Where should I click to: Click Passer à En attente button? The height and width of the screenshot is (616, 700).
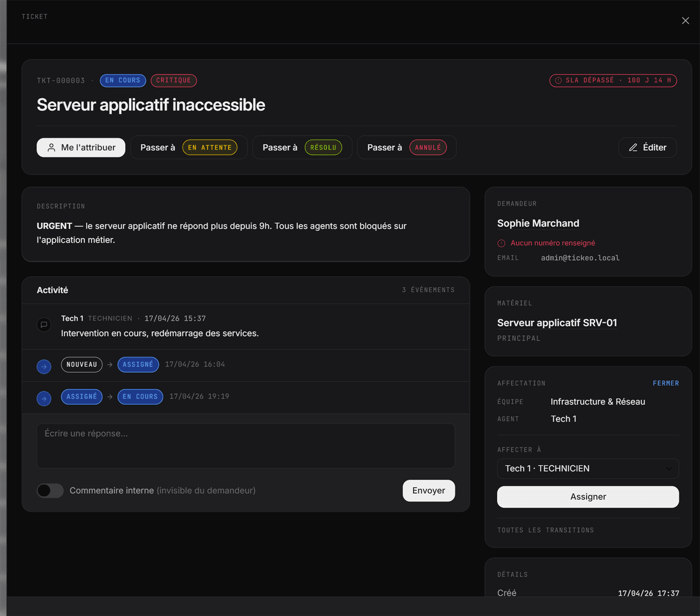click(188, 148)
